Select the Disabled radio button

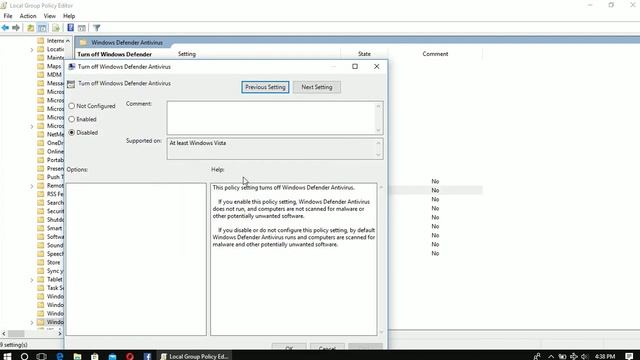(x=71, y=133)
